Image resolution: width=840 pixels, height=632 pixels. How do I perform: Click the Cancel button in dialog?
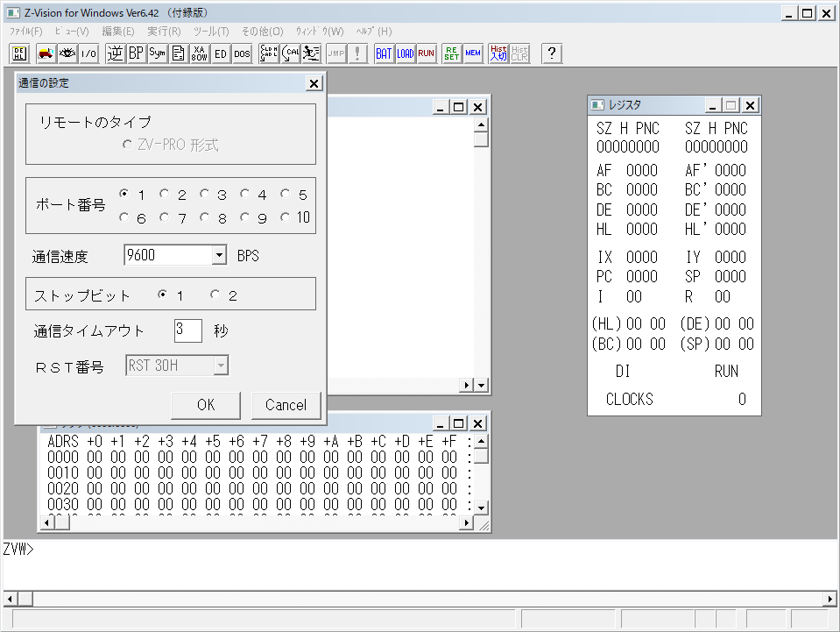(x=286, y=405)
